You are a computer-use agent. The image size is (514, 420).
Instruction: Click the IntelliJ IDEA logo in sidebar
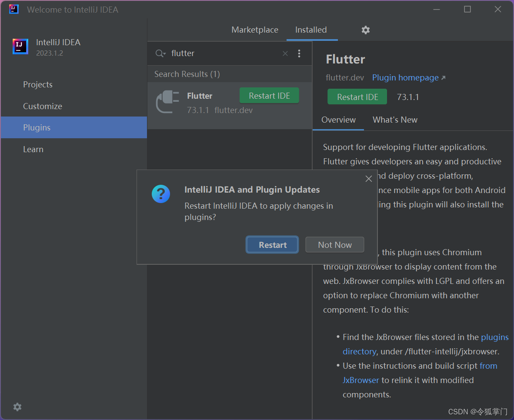click(20, 46)
